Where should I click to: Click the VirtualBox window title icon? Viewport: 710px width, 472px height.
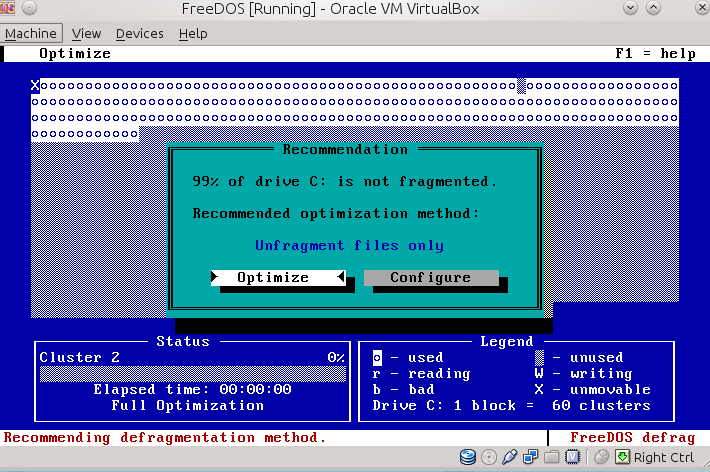[x=7, y=8]
